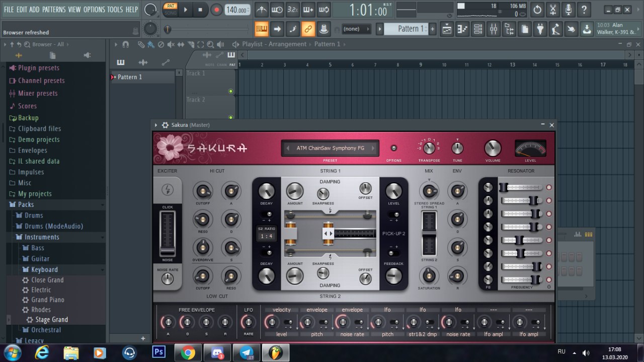644x362 pixels.
Task: Open the Pattern 1 selector dropdown
Action: (x=406, y=29)
